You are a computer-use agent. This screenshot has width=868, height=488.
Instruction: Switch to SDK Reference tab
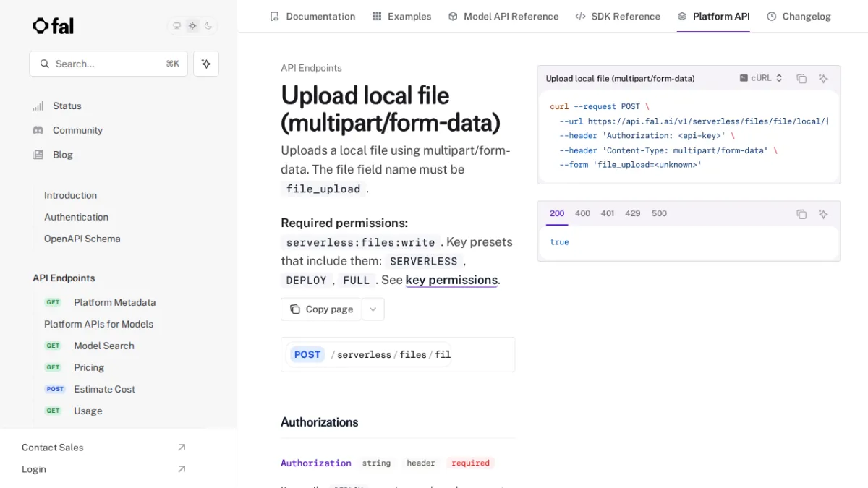[618, 16]
